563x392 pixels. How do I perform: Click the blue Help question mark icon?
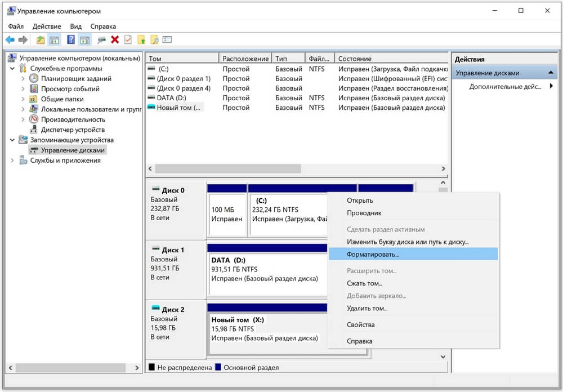(x=71, y=39)
